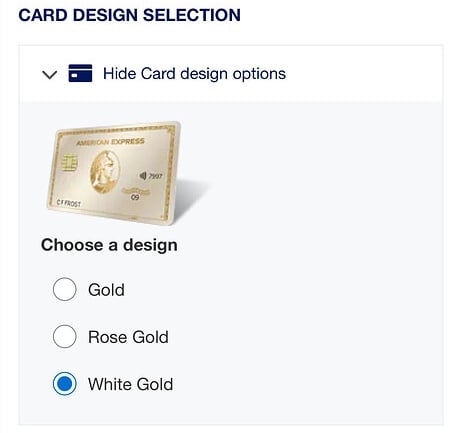Viewport: 460px width, 433px height.
Task: Collapse the card design options chevron
Action: 50,74
